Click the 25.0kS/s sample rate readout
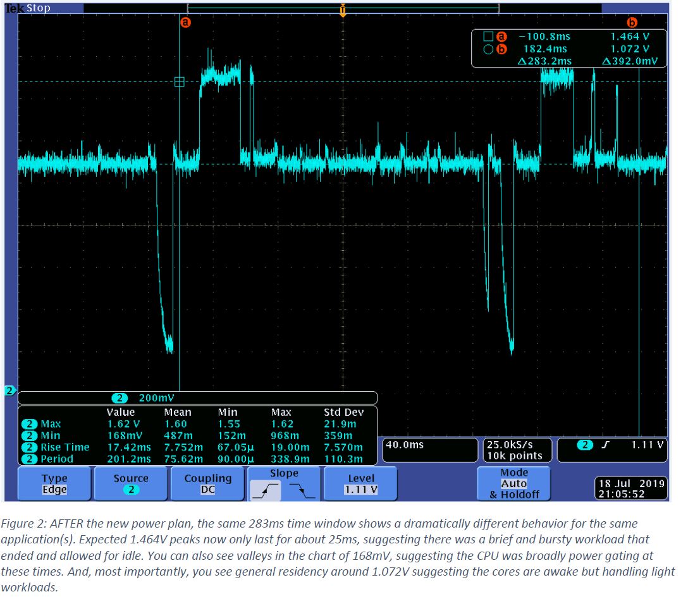Viewport: 700px width, 599px height. click(510, 445)
